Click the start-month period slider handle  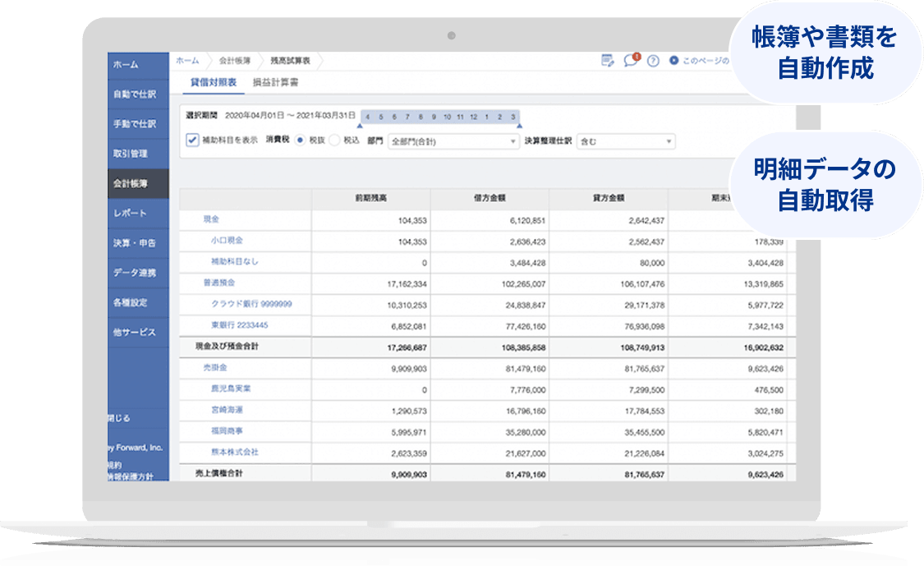point(360,126)
